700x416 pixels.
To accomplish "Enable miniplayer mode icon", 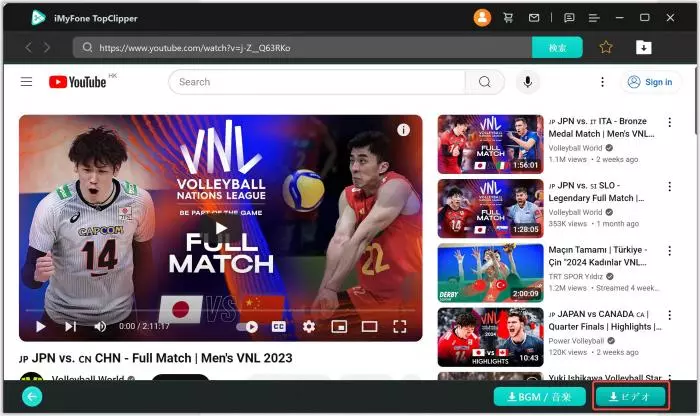I will (x=339, y=327).
